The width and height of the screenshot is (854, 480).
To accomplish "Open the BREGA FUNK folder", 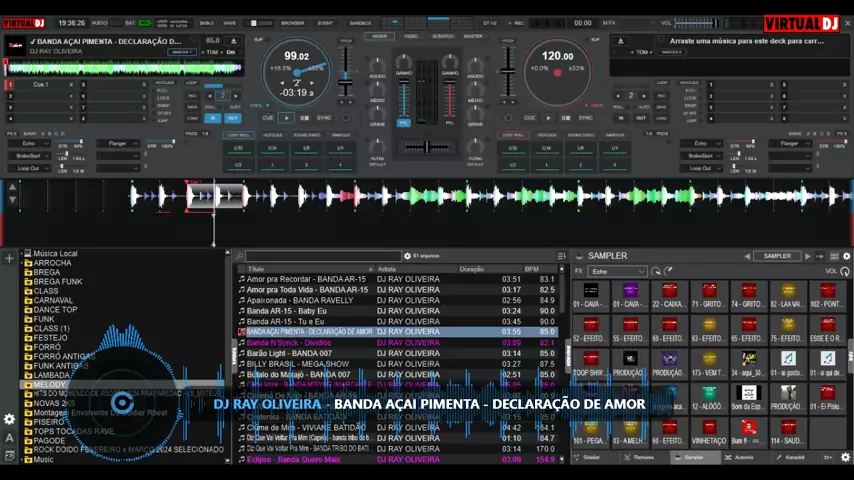I will (x=58, y=282).
